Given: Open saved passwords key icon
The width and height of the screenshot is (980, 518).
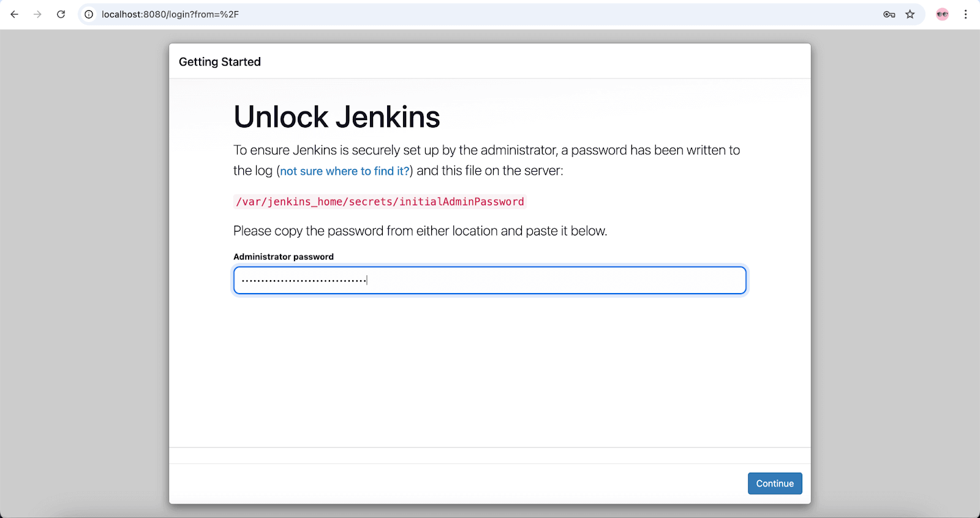Looking at the screenshot, I should pos(889,14).
